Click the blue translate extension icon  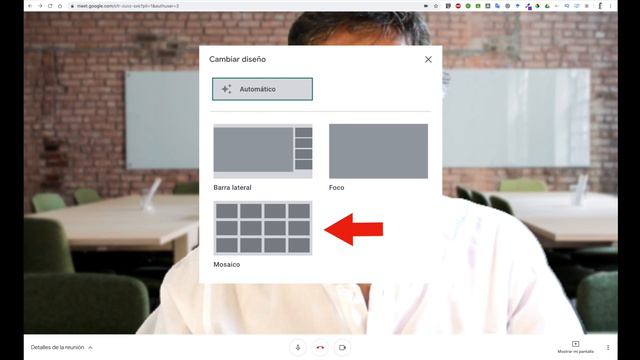[497, 6]
